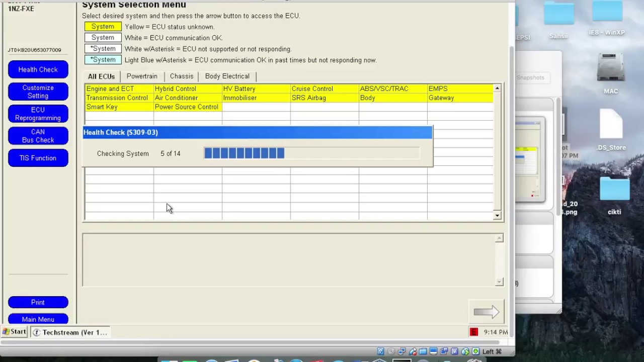Screen dimensions: 644x362
Task: Select the .DS_Store file icon
Action: [611, 124]
